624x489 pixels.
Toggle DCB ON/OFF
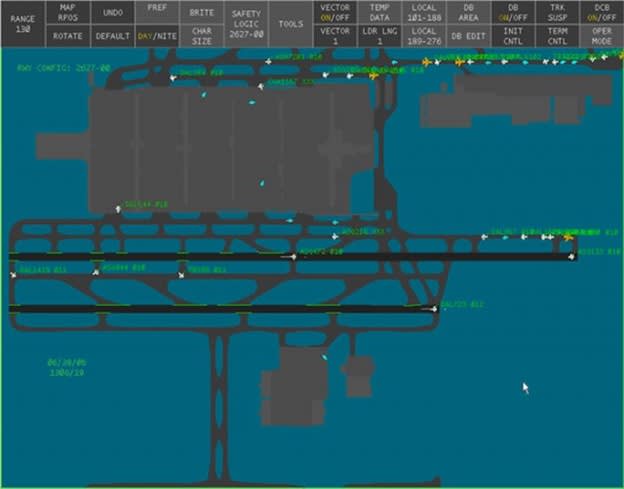(x=602, y=12)
